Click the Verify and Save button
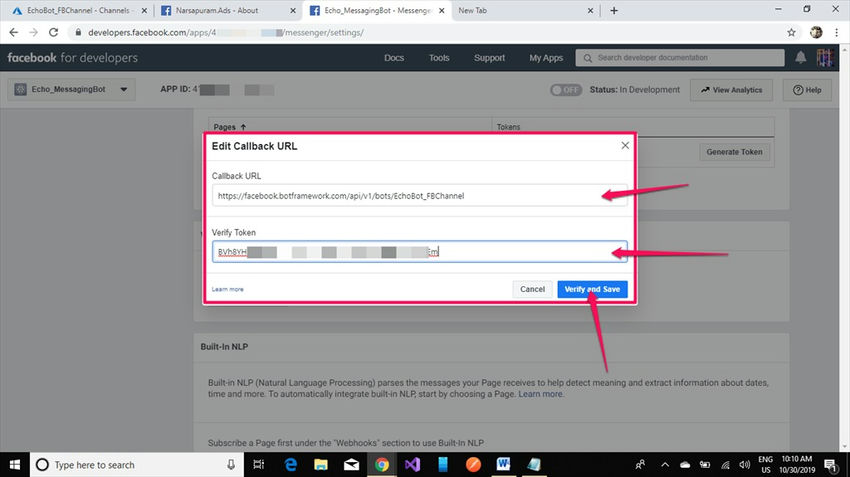The width and height of the screenshot is (850, 477). click(x=592, y=289)
